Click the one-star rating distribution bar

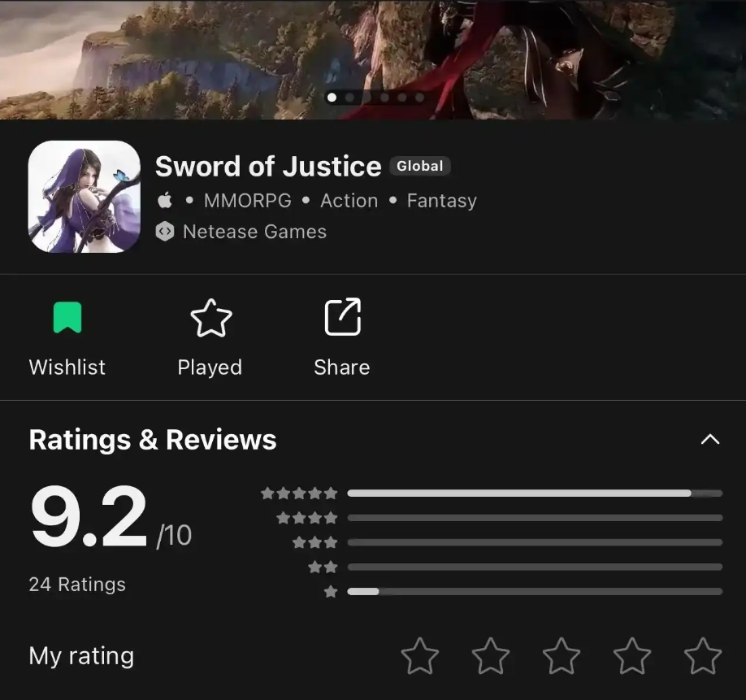[x=535, y=592]
